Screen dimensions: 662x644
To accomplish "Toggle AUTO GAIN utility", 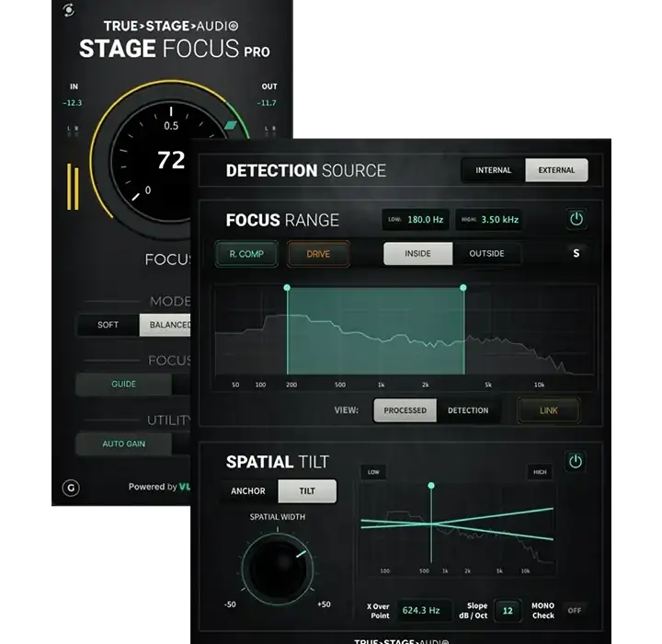I will point(124,443).
